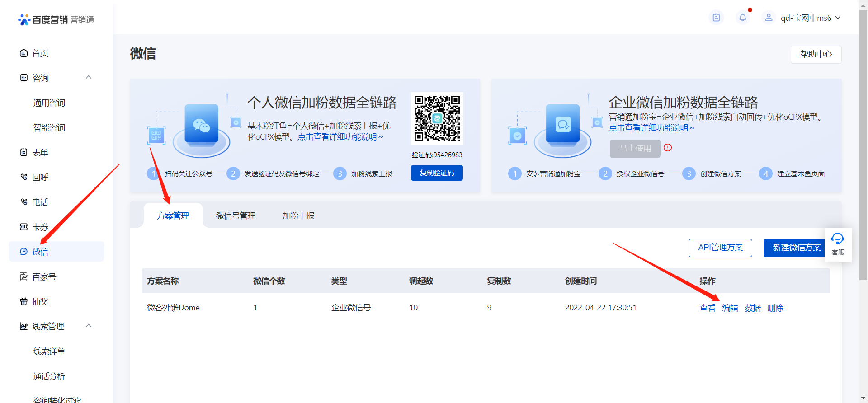Open the API管理方案 button
The image size is (868, 403).
(x=720, y=248)
